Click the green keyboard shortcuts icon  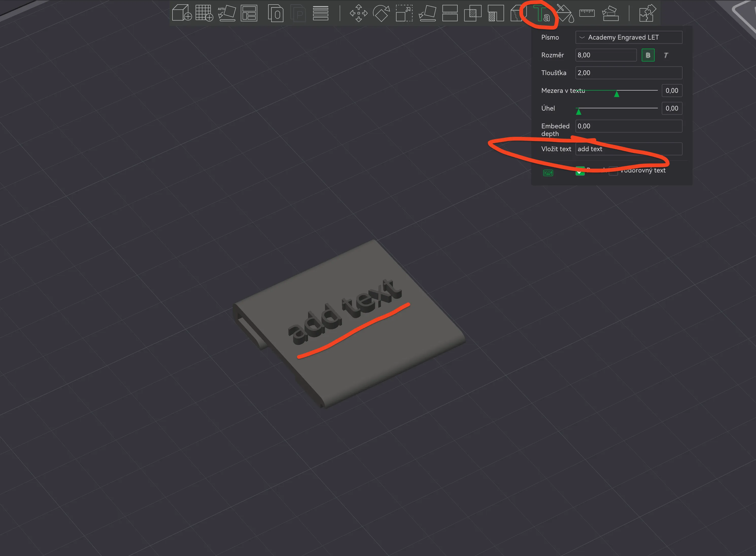548,173
